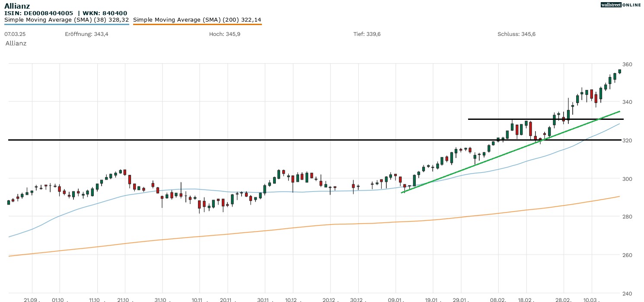
Task: Click the Allianz chart title
Action: click(17, 6)
